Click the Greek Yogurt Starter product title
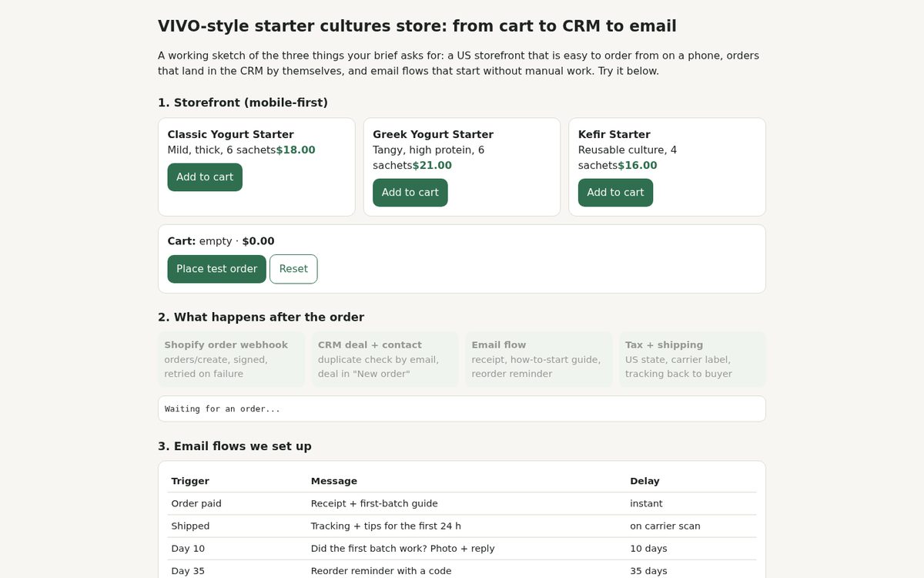 [433, 134]
